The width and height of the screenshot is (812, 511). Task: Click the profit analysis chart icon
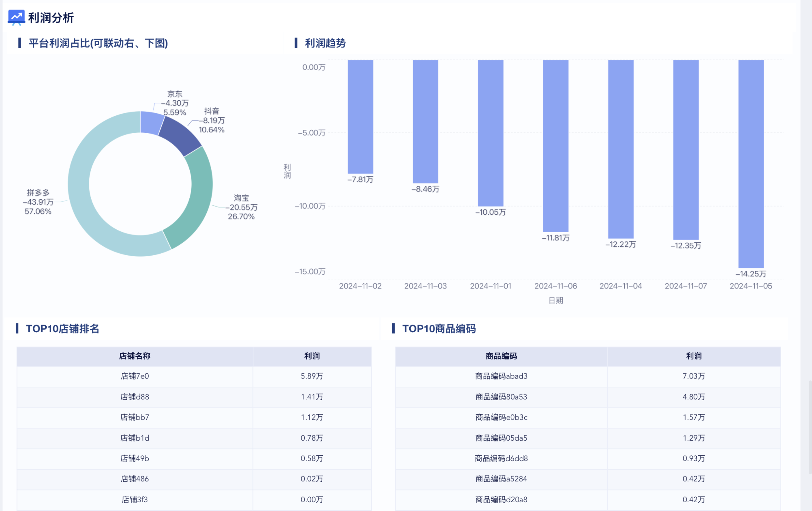[x=16, y=17]
